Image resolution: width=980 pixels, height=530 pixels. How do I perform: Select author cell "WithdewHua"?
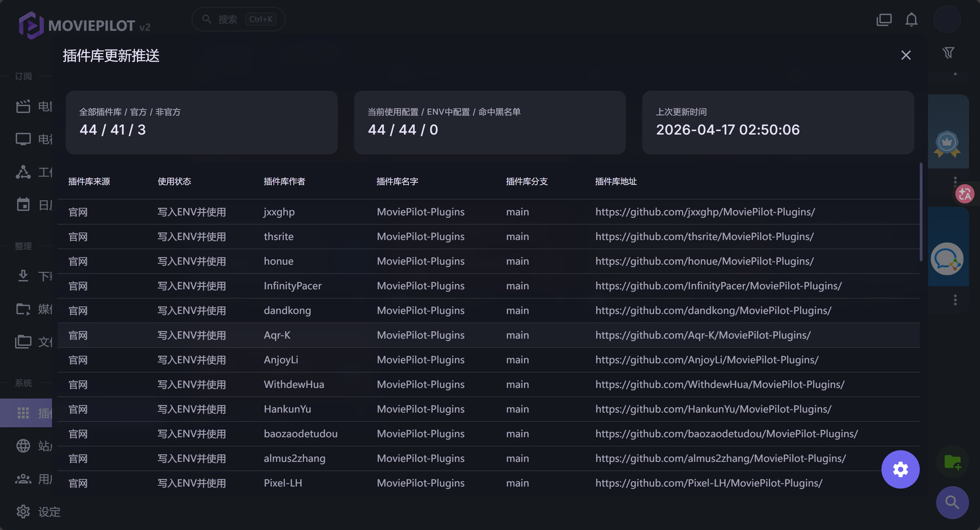click(x=294, y=384)
